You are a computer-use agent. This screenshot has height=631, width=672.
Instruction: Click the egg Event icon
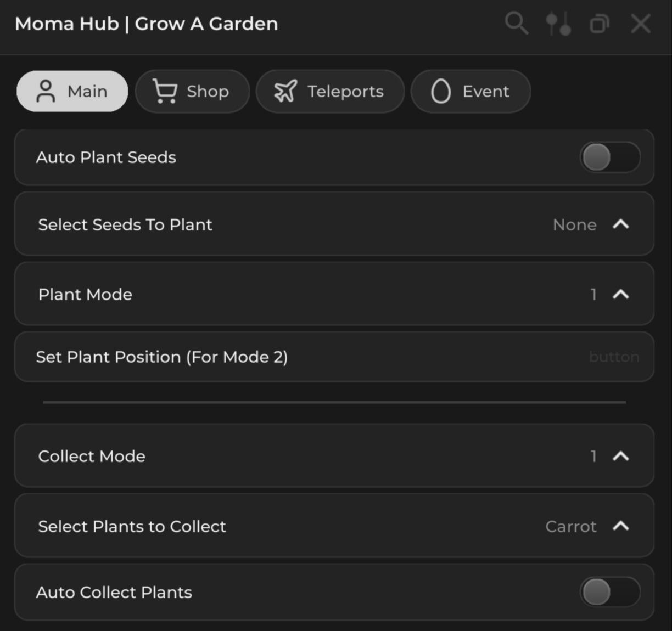[x=440, y=91]
